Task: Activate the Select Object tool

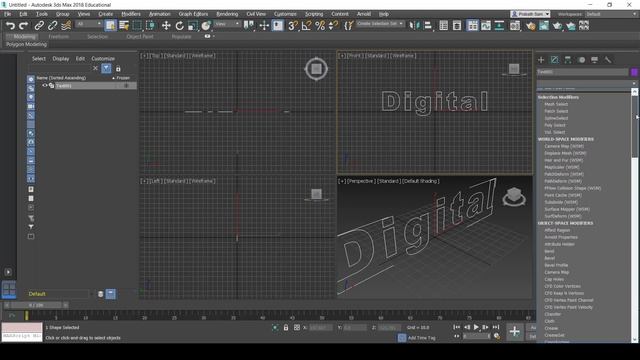Action: [x=110, y=26]
